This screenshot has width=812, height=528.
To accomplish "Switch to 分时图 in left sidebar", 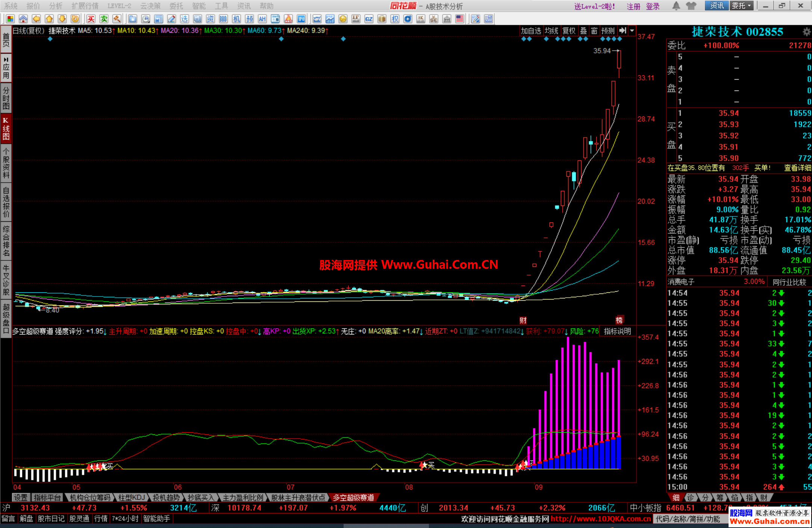I will point(6,98).
